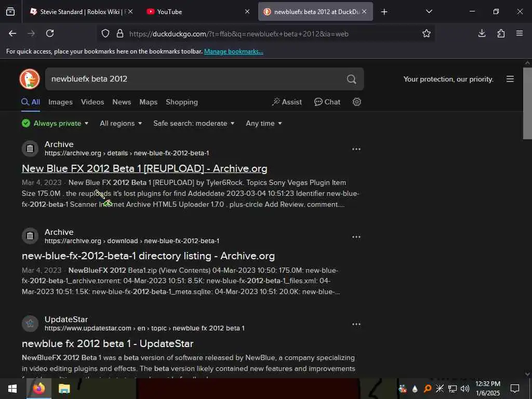Click UpdateStar favicon icon
Screen dimensions: 532x399
(x=30, y=323)
